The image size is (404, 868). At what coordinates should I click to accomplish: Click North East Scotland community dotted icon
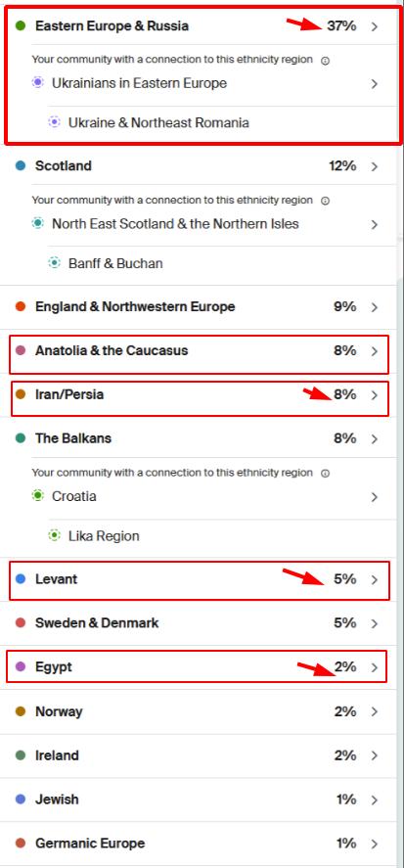click(37, 224)
